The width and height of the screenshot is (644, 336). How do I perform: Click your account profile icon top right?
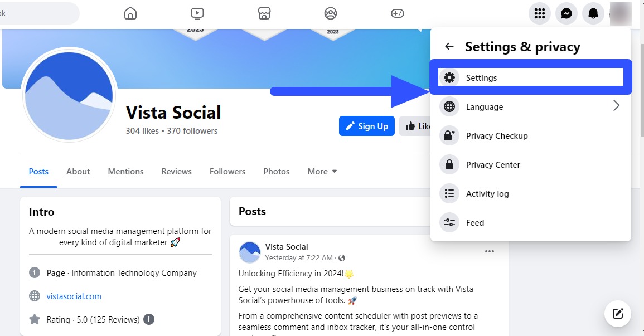(620, 13)
